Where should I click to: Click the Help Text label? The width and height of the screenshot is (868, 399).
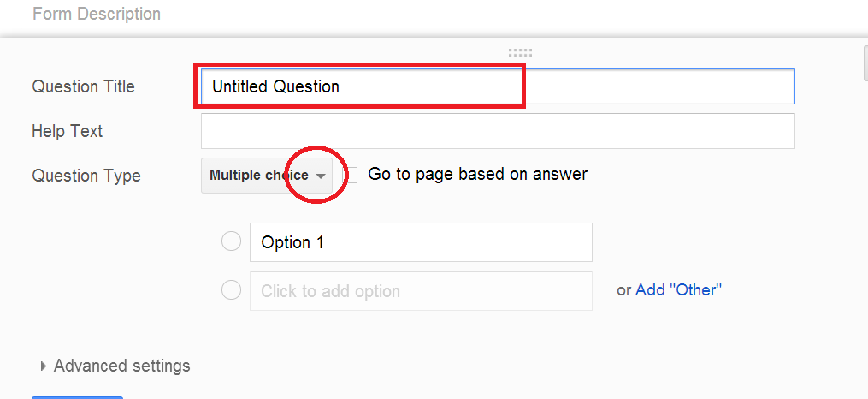click(x=67, y=131)
